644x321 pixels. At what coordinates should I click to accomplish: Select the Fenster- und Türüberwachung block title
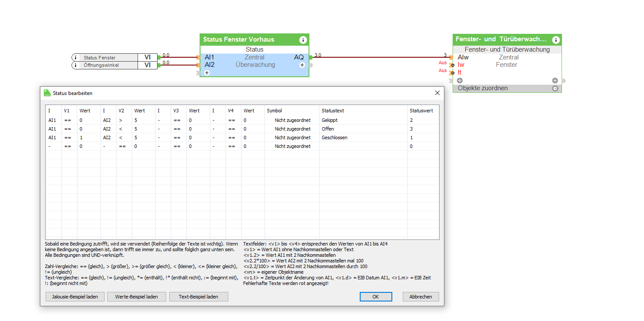[501, 39]
